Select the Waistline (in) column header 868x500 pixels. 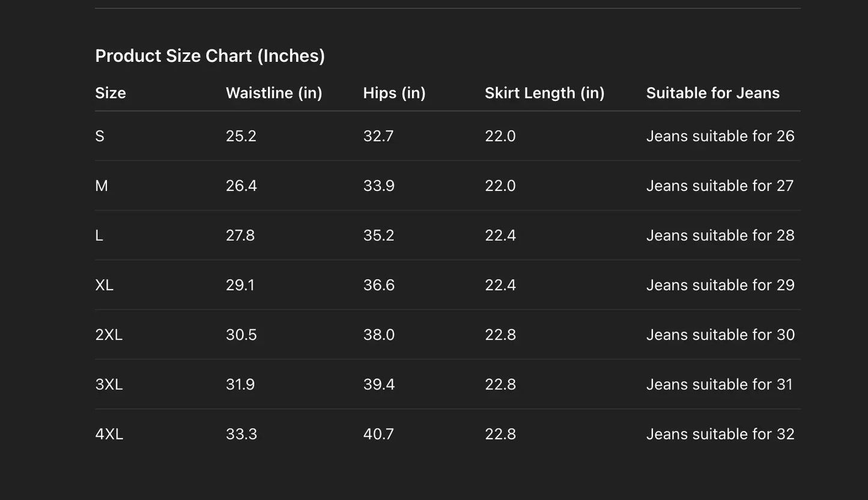274,93
